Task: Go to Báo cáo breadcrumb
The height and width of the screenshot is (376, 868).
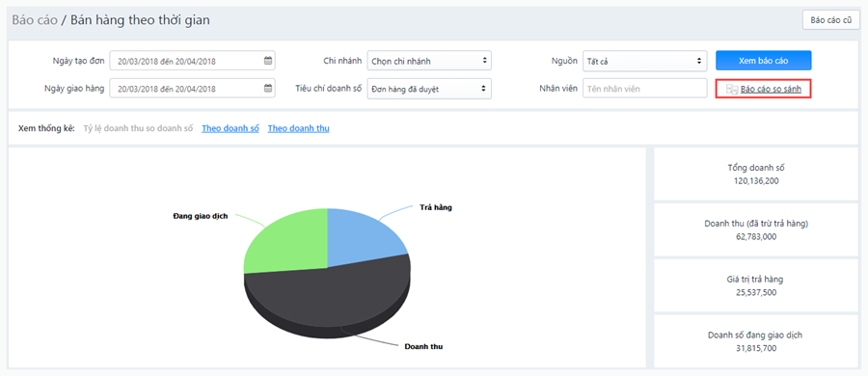Action: coord(35,20)
